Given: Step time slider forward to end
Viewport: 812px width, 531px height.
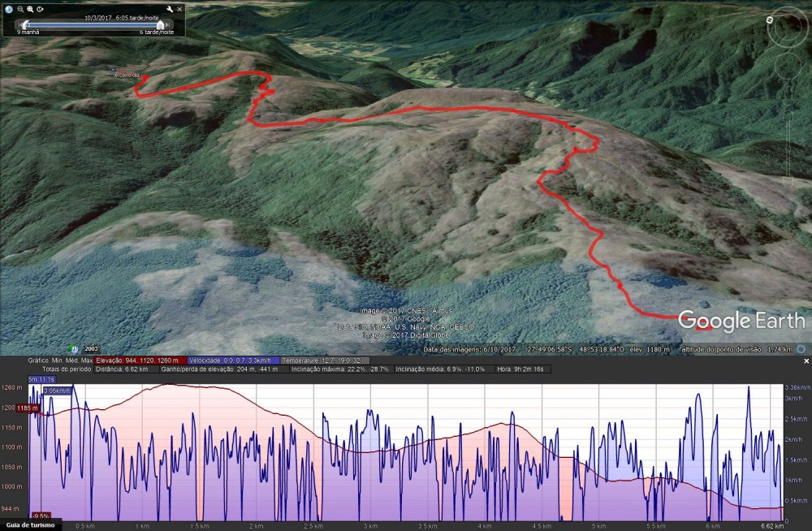Looking at the screenshot, I should [x=168, y=24].
